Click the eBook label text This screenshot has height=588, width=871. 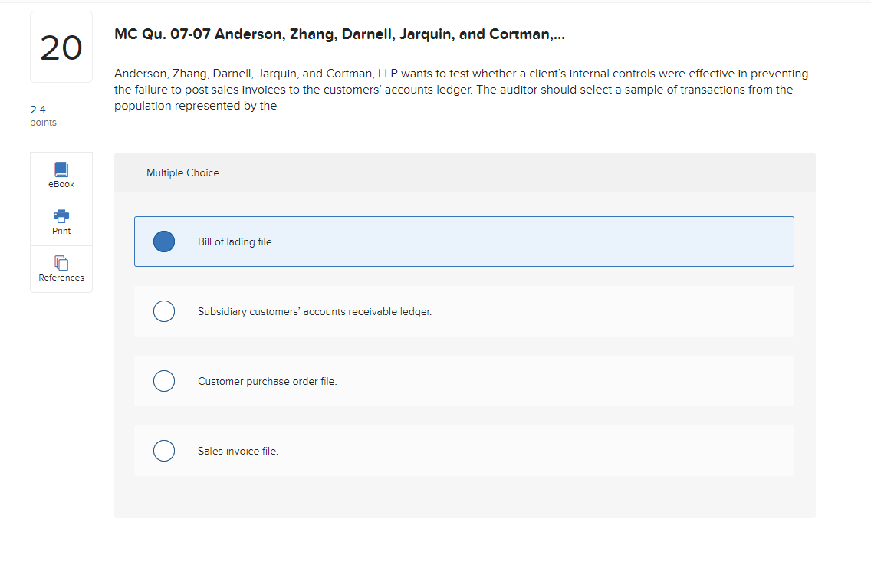click(x=61, y=184)
